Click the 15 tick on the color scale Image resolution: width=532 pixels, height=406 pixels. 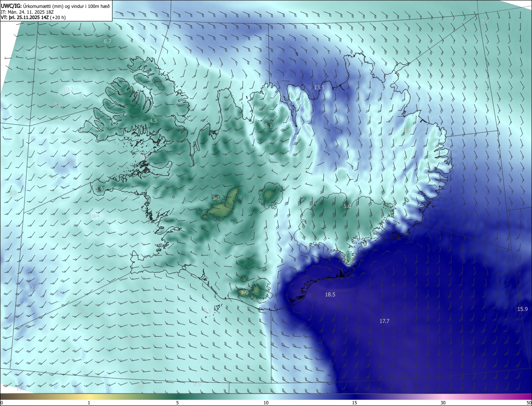point(355,403)
